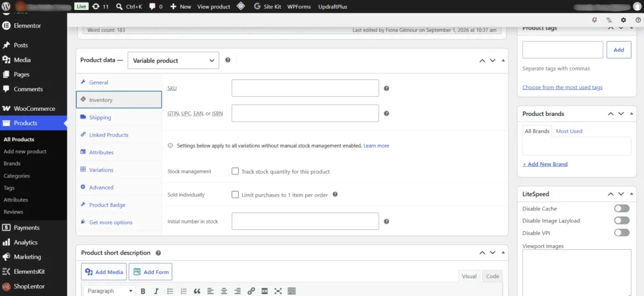Click help icon beside Product short description
The width and height of the screenshot is (644, 296).
(158, 253)
